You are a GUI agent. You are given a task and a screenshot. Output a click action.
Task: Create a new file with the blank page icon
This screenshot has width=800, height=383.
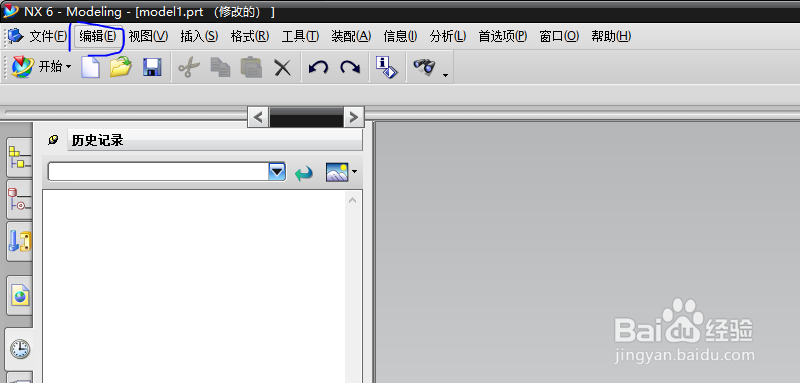point(90,67)
